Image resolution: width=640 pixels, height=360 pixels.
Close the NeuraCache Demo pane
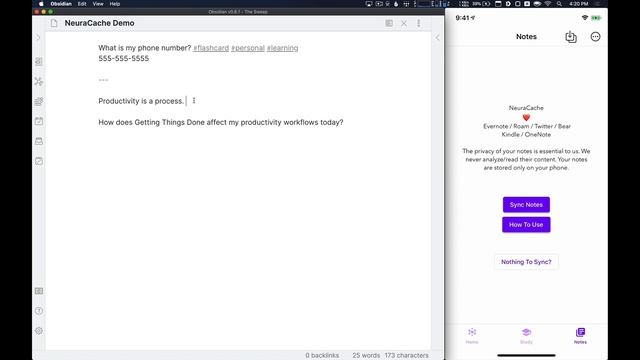[x=404, y=24]
